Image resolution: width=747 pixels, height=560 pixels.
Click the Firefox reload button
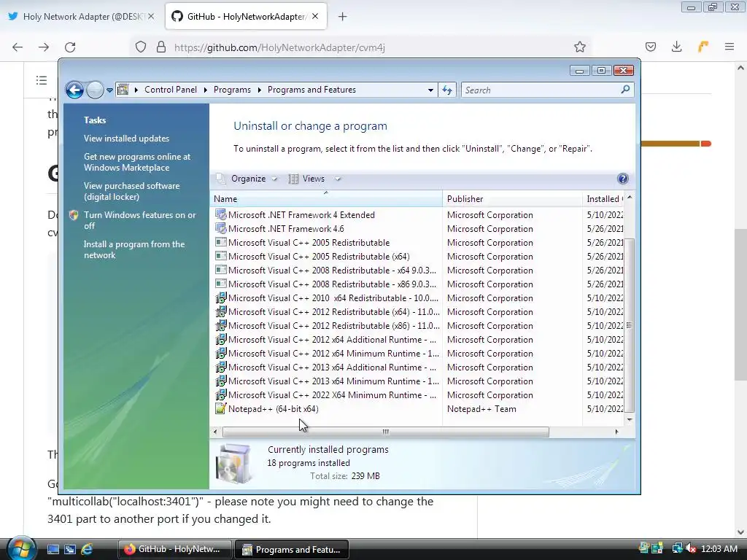[x=70, y=47]
